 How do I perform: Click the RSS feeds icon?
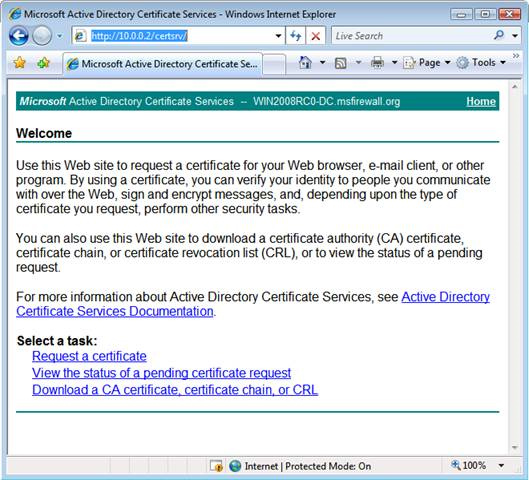(340, 63)
